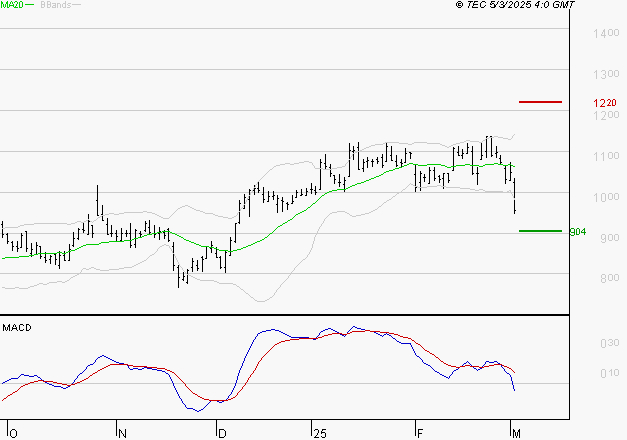
Task: Click the TEC copyright timestamp text
Action: coord(515,5)
